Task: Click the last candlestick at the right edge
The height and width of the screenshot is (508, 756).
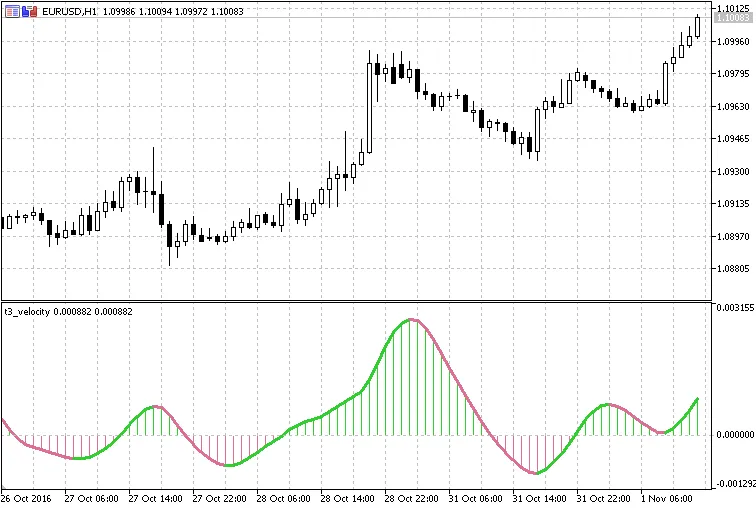Action: 697,26
